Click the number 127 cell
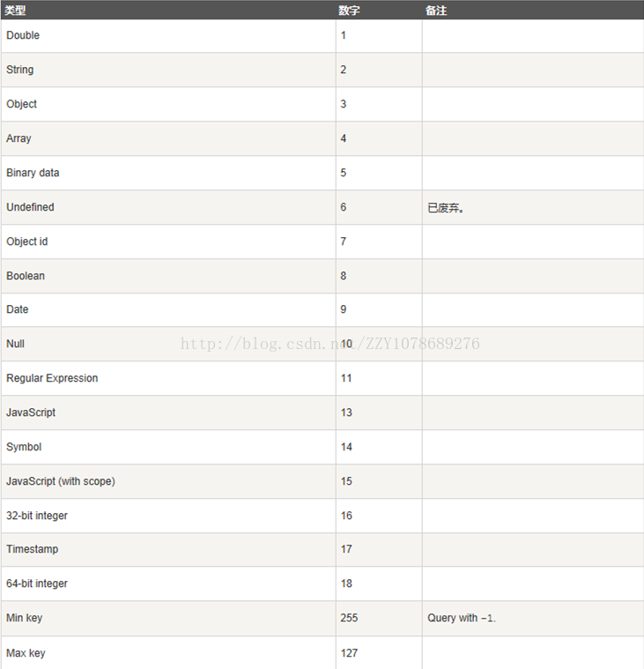644x669 pixels. pyautogui.click(x=379, y=653)
